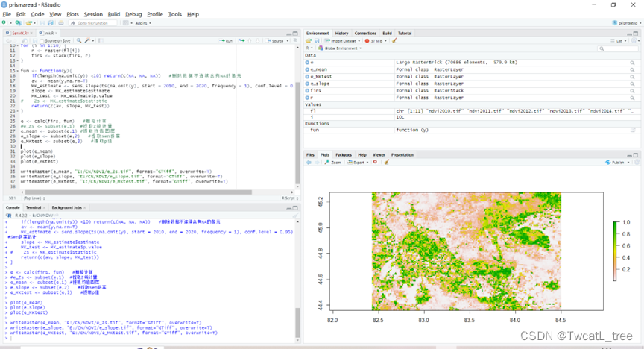Click the previous plot arrow in Plots pane
Image resolution: width=644 pixels, height=349 pixels.
pos(309,163)
